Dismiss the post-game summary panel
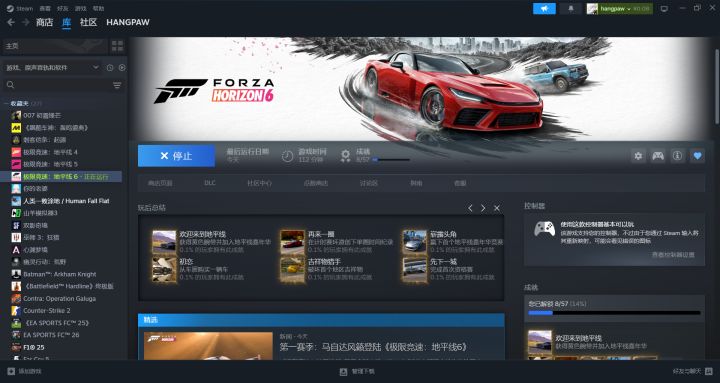The width and height of the screenshot is (720, 383). (x=497, y=208)
